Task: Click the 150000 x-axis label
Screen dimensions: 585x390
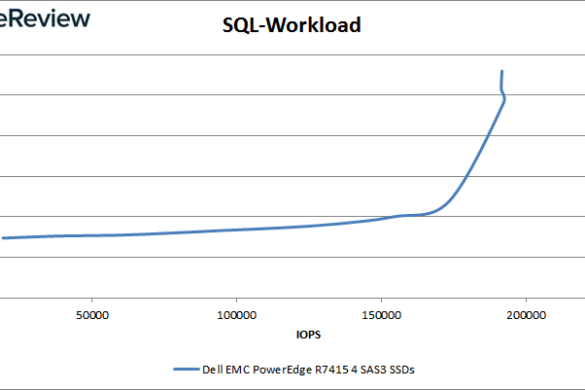Action: tap(381, 315)
